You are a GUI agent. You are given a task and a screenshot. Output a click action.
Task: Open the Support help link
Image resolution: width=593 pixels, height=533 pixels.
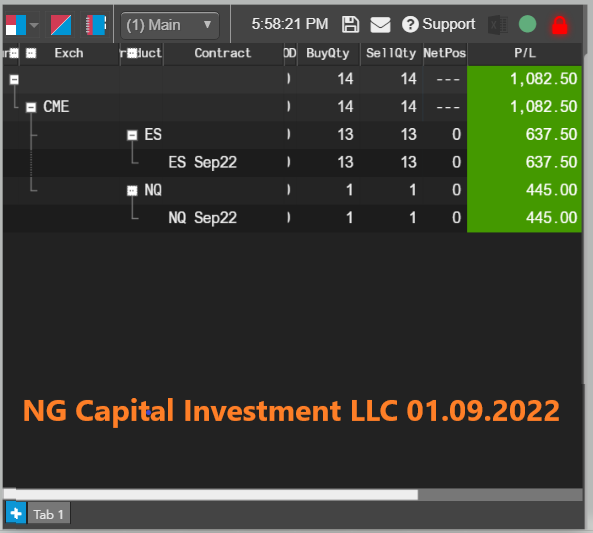438,25
